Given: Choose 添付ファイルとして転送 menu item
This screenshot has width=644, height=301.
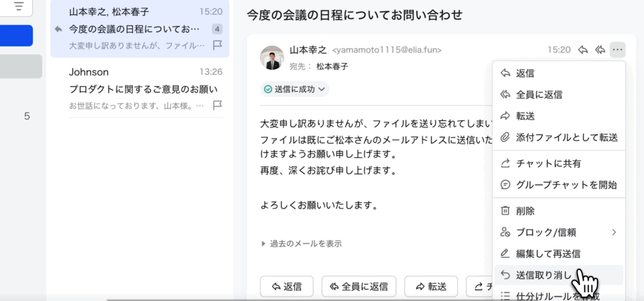Looking at the screenshot, I should point(566,137).
